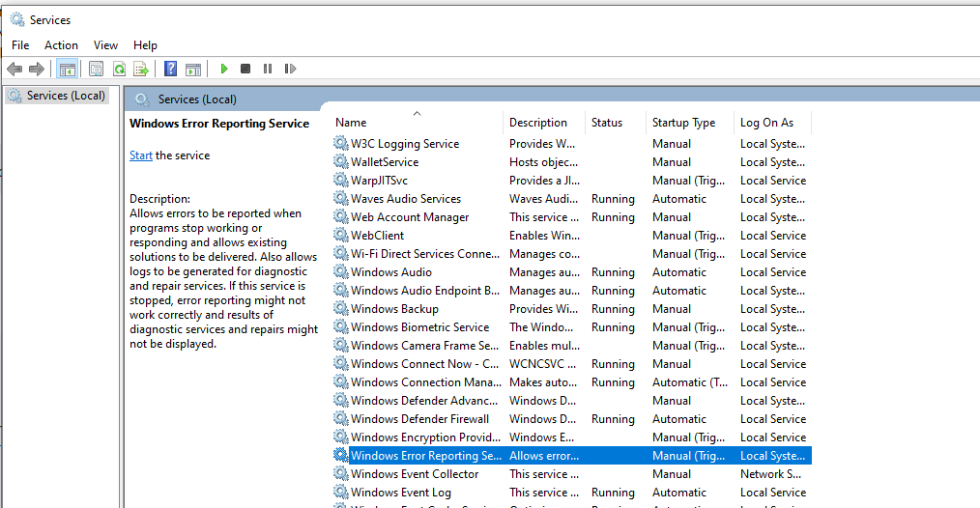Toggle the Show/Hide Console Tree icon
Screen dimensions: 980x508
[67, 69]
